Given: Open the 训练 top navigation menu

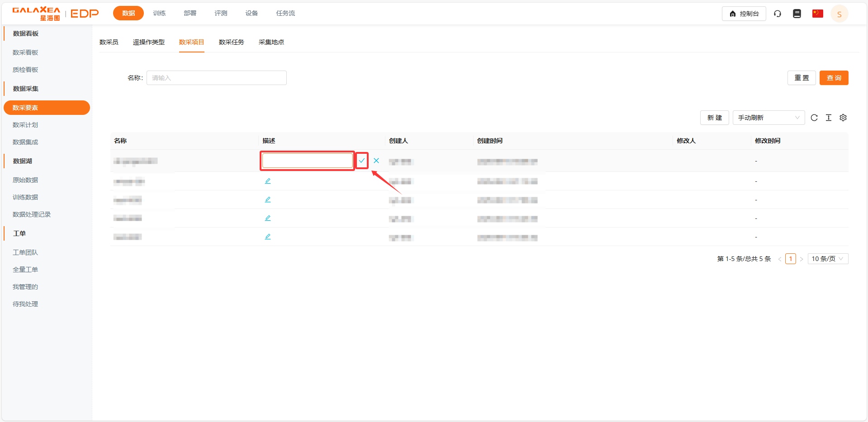Looking at the screenshot, I should 159,13.
